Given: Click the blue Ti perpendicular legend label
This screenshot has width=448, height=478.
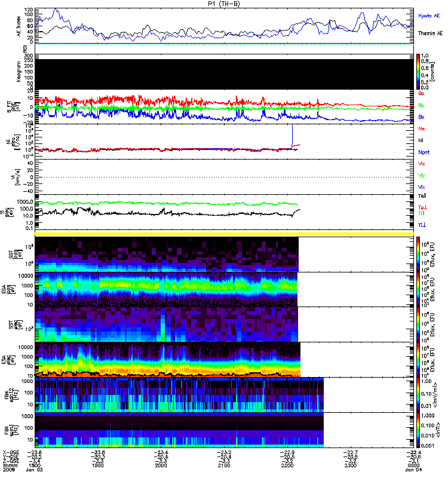Looking at the screenshot, I should (x=422, y=225).
